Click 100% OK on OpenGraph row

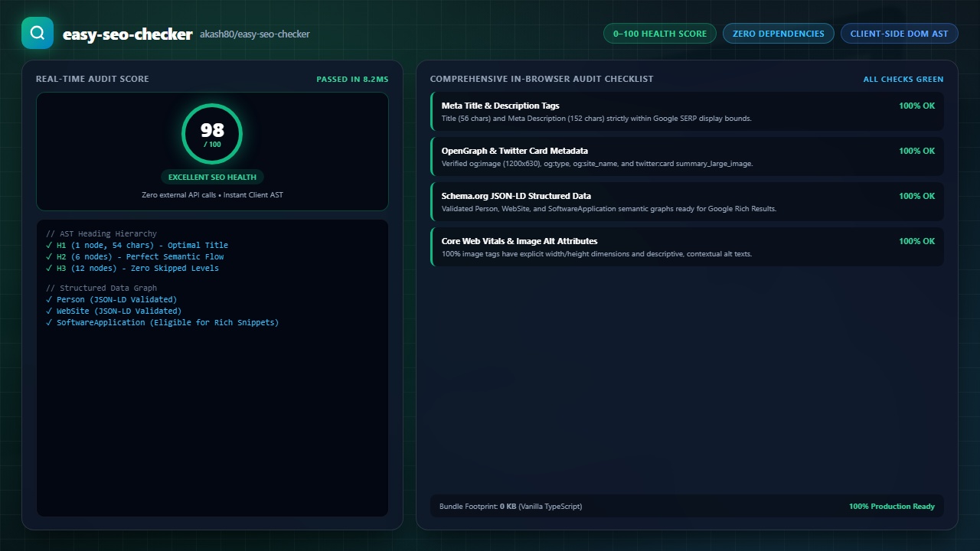click(x=916, y=151)
